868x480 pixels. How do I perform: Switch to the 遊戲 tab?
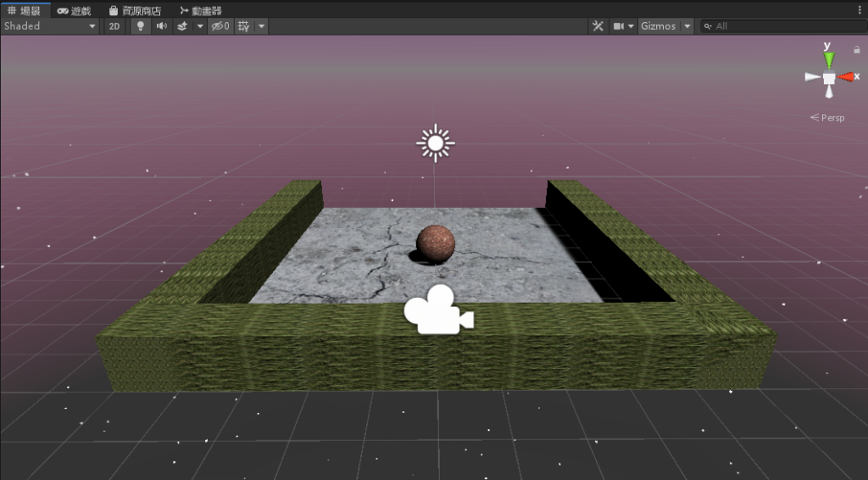pyautogui.click(x=75, y=10)
